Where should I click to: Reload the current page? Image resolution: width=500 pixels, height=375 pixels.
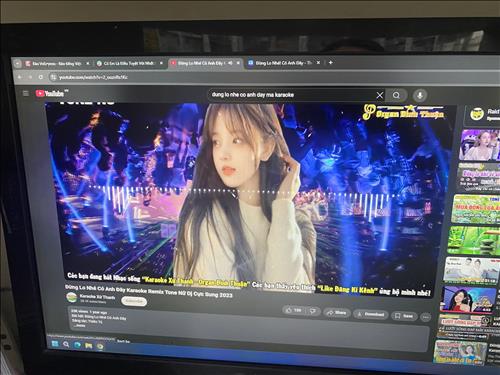(x=41, y=77)
